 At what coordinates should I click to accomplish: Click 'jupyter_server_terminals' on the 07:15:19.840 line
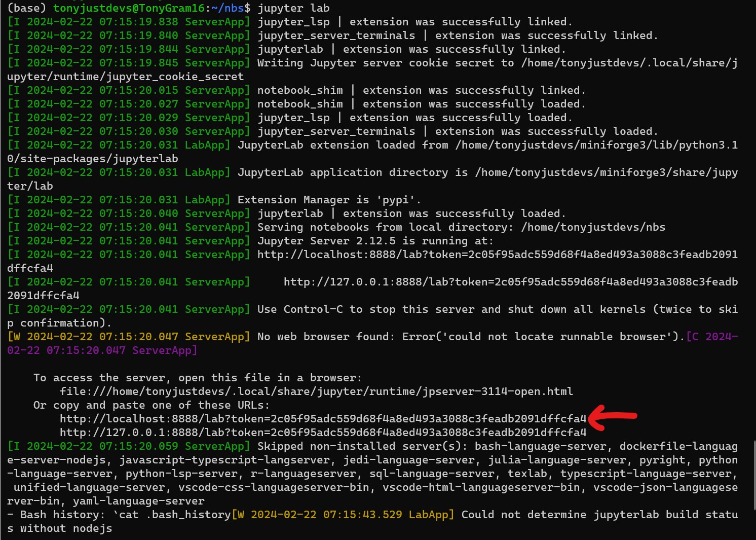coord(336,35)
